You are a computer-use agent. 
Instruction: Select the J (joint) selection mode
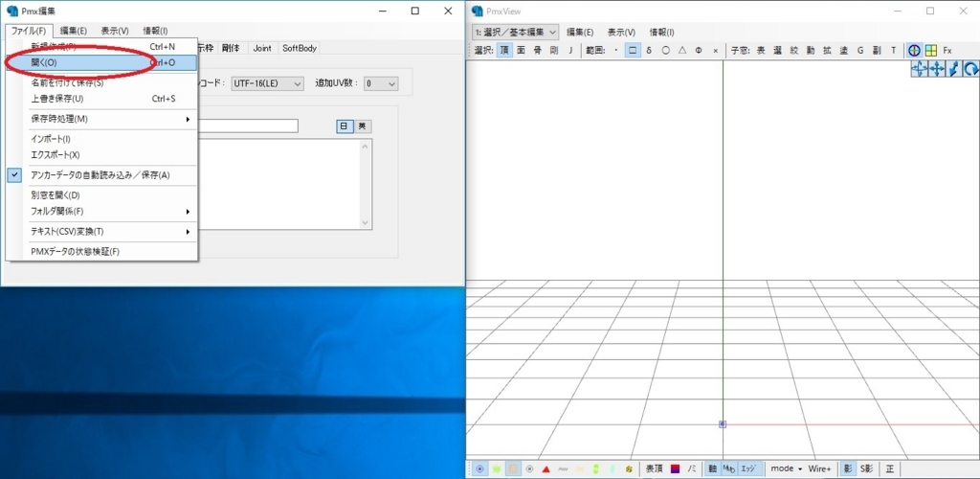[570, 51]
